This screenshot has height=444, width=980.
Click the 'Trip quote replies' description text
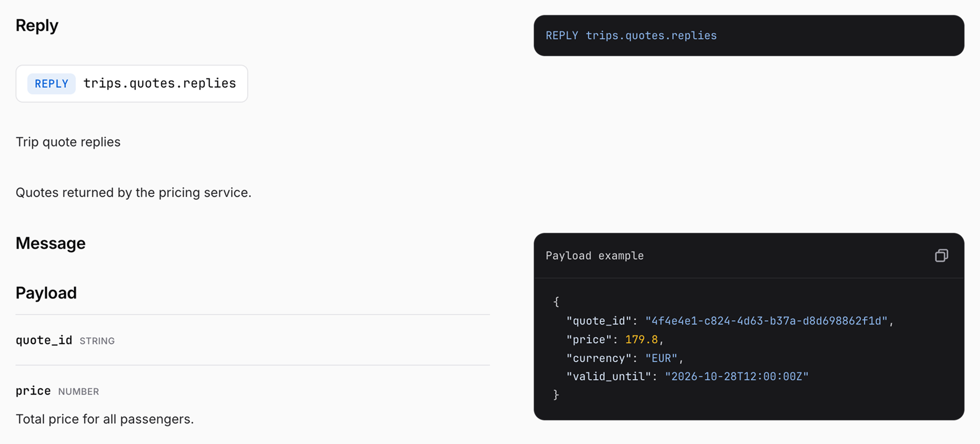[68, 142]
